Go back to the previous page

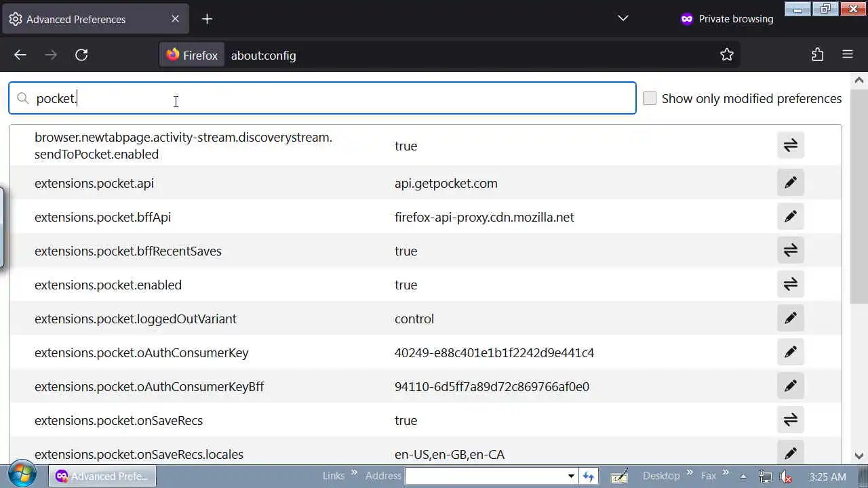coord(20,55)
